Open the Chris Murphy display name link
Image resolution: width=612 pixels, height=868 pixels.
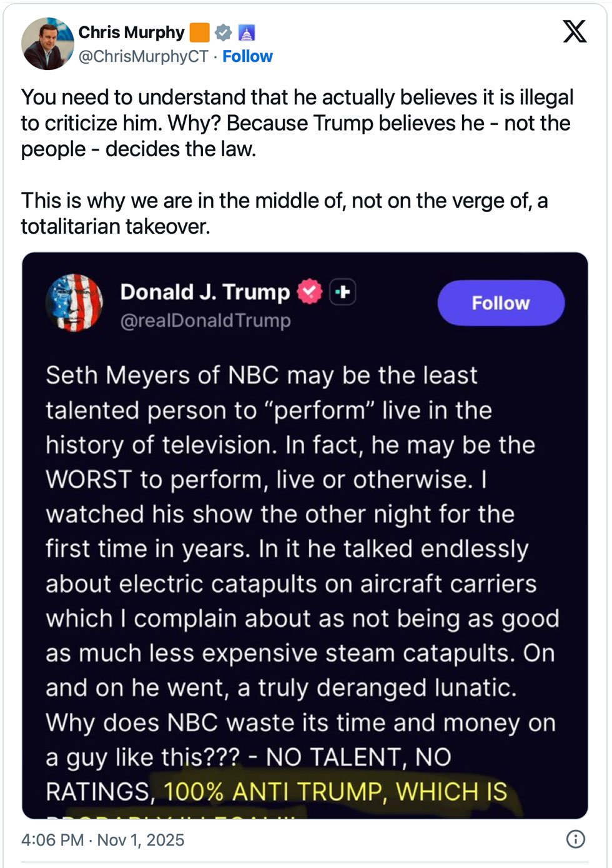click(x=131, y=32)
